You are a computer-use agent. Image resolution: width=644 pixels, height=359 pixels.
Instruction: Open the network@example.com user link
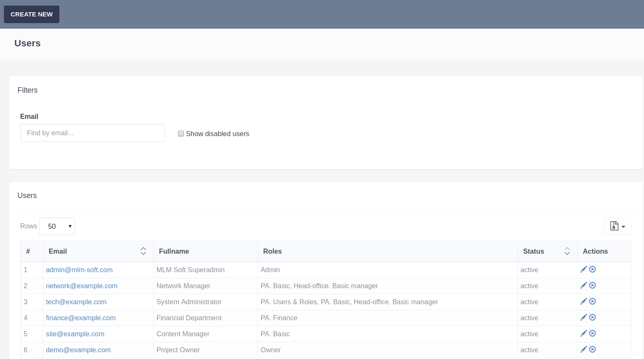pyautogui.click(x=82, y=286)
